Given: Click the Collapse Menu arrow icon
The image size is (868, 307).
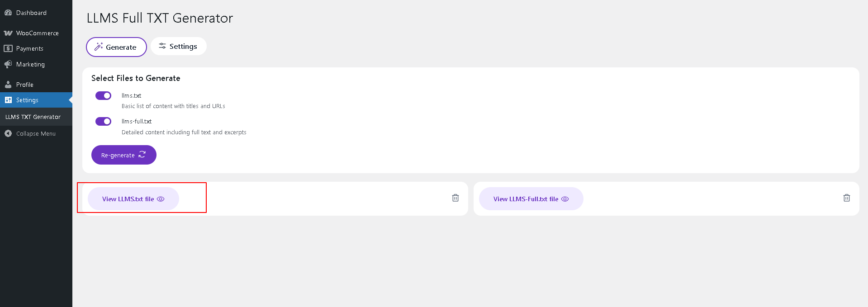Looking at the screenshot, I should (8, 133).
